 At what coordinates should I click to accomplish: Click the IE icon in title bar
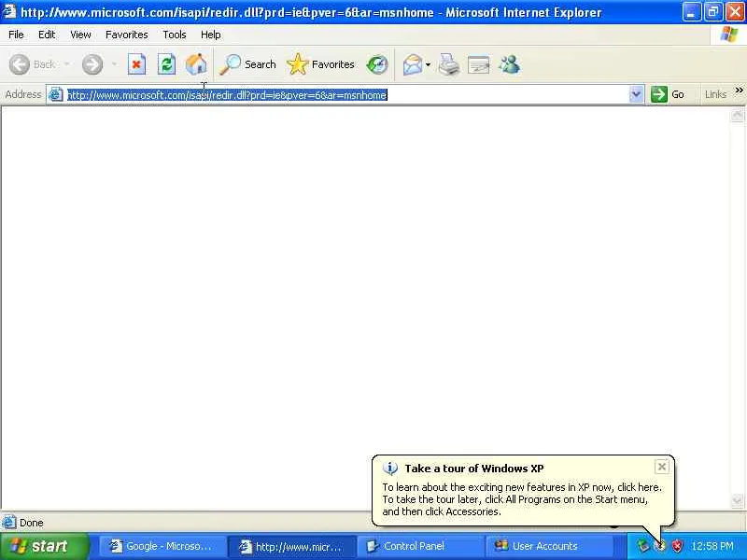[x=9, y=11]
